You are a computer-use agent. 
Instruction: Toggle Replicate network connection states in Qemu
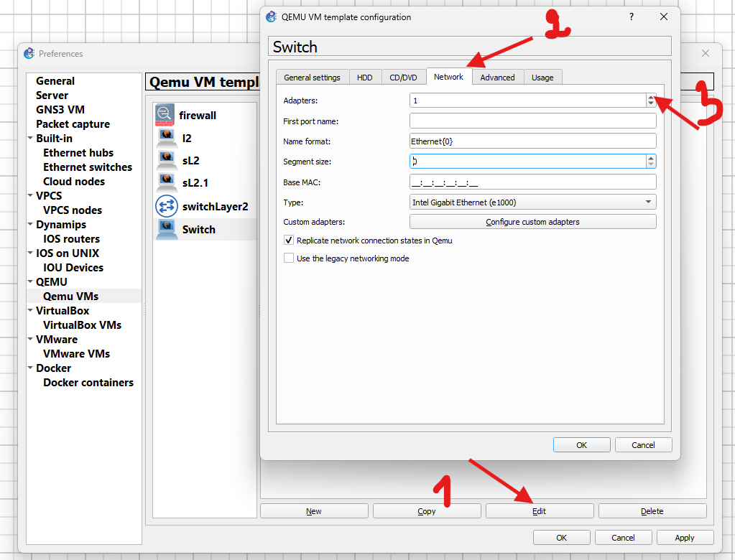(x=289, y=241)
